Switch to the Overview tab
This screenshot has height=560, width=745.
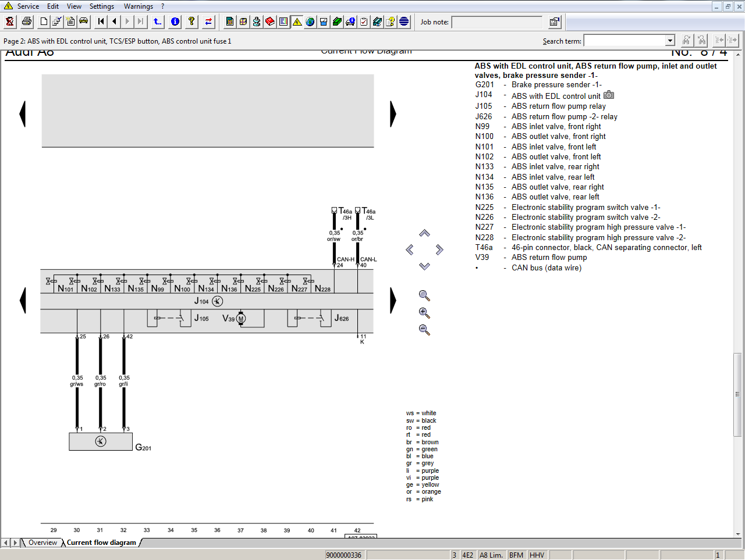click(42, 543)
